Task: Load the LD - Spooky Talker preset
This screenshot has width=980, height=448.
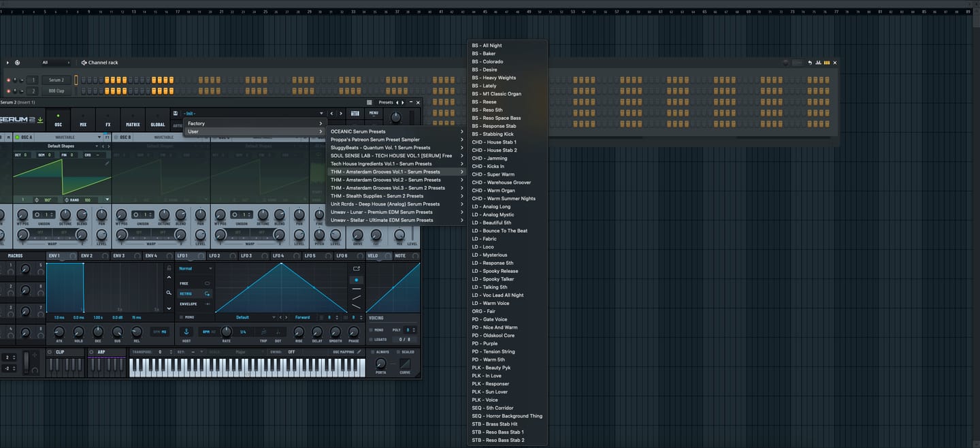Action: click(x=507, y=279)
